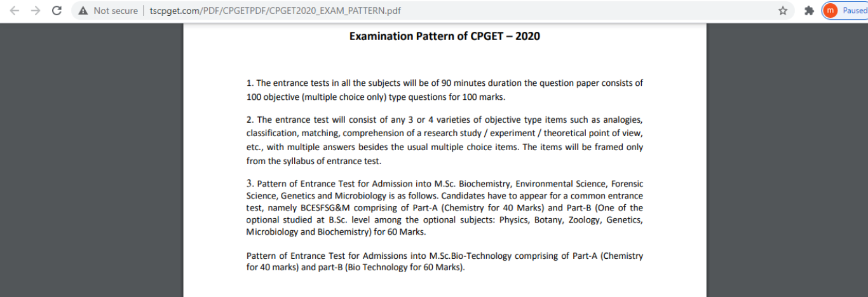Click the "from the syllabus of entrance test" line

point(313,162)
